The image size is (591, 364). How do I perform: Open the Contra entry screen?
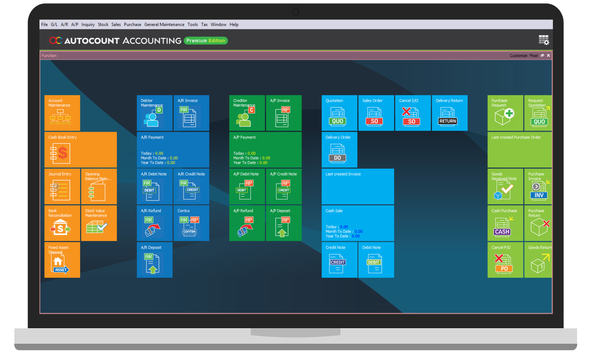pos(191,223)
